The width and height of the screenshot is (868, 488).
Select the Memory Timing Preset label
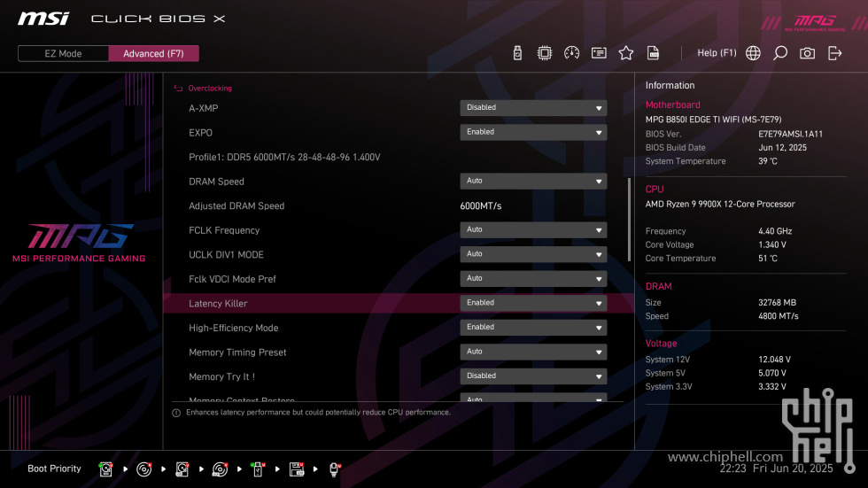237,352
